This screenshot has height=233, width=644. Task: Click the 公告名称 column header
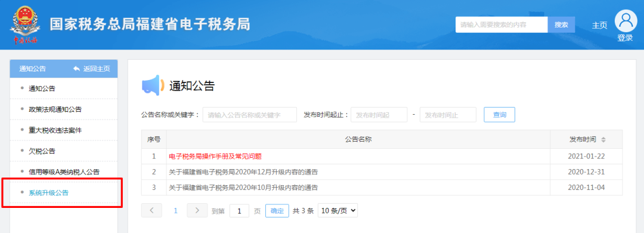click(358, 140)
